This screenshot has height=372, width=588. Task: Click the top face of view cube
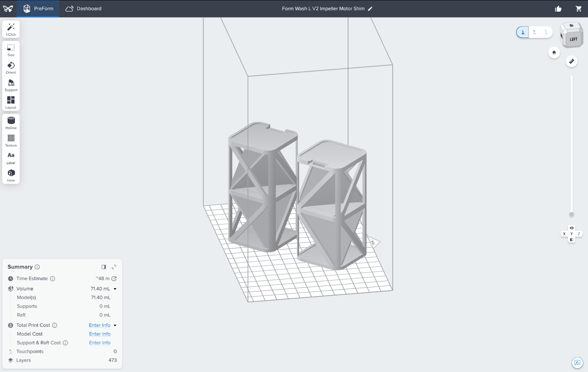571,26
